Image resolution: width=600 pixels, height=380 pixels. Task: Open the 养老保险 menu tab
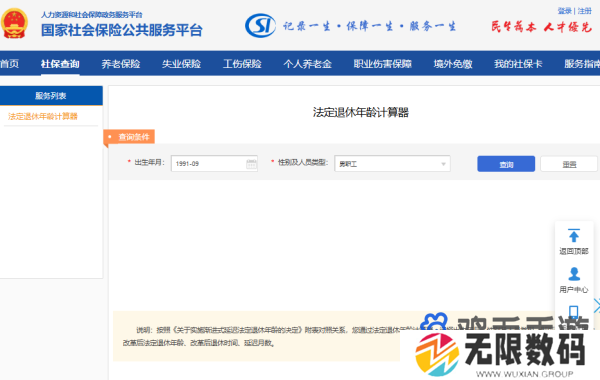[x=121, y=64]
